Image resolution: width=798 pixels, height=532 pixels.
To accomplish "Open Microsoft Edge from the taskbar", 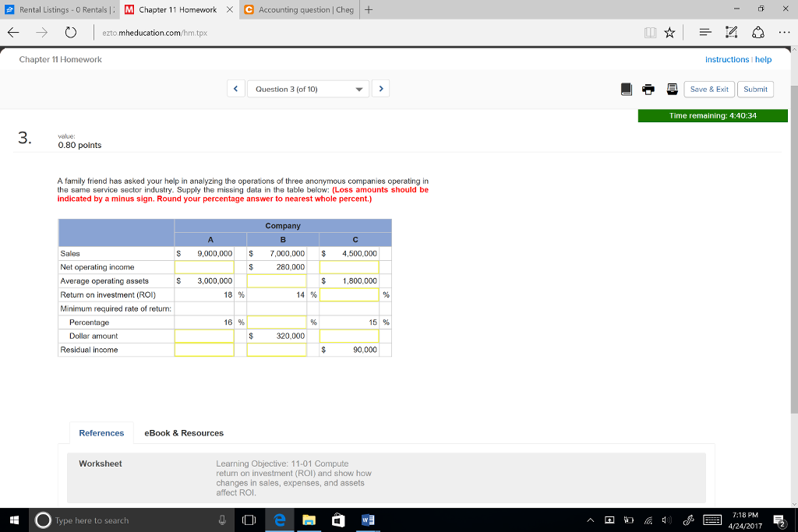I will coord(280,520).
